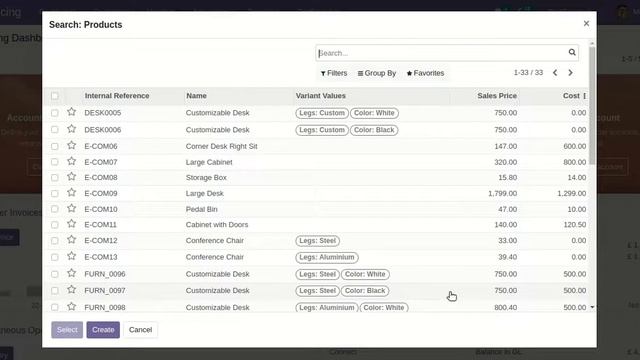Viewport: 640px width, 360px height.
Task: Click the star for E-COM07 Large Cabinet
Action: click(x=71, y=161)
